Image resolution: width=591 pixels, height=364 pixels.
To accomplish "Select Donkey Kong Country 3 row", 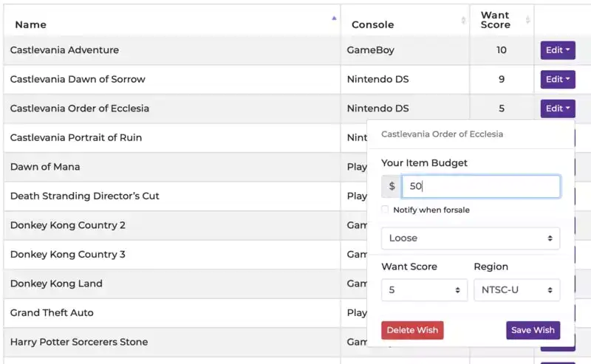I will [x=172, y=254].
